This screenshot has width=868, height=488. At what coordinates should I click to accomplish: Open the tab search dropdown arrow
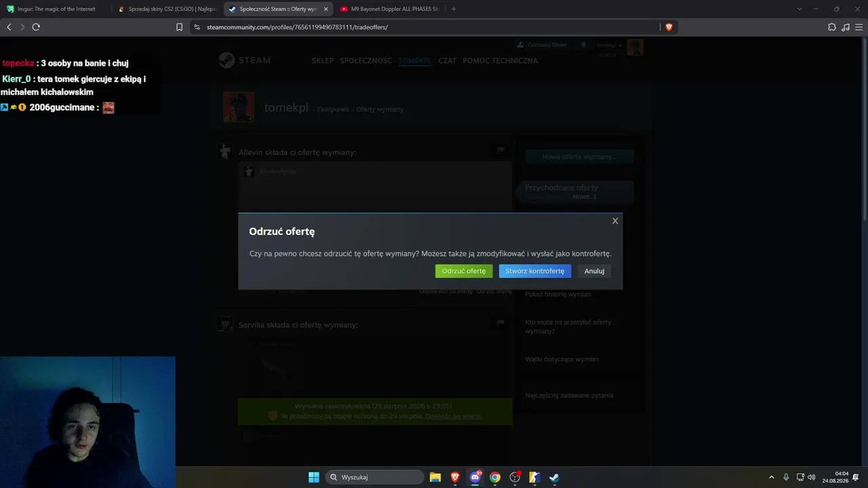pyautogui.click(x=800, y=9)
